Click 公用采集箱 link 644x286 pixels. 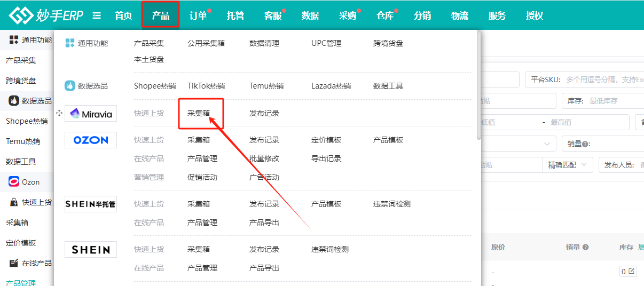(206, 43)
